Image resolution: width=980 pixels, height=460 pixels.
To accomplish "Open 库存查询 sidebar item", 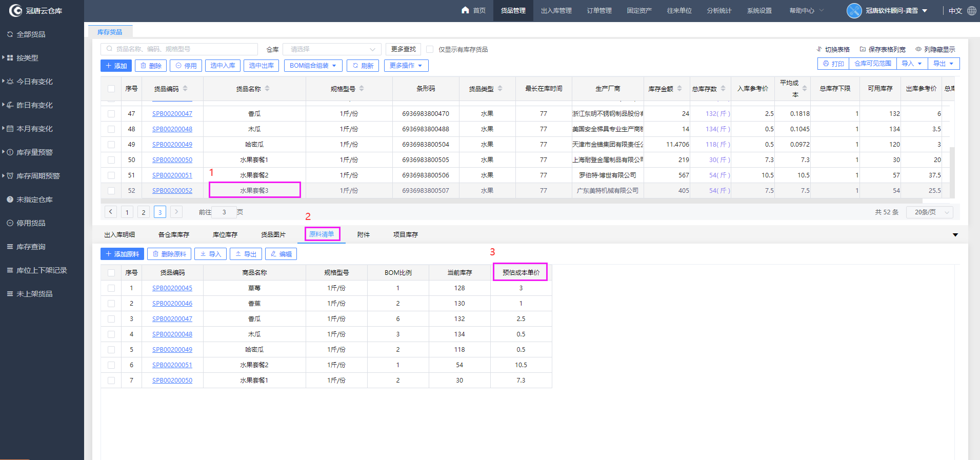I will click(30, 247).
